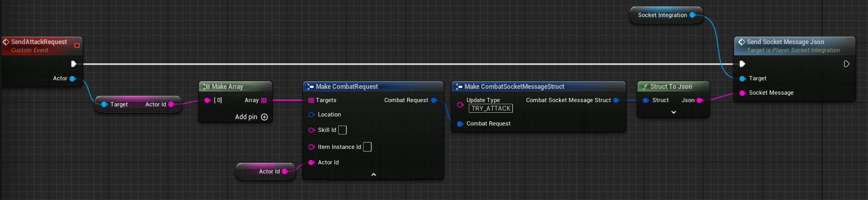
Task: Click the standalone Actor Id variable output pin
Action: (x=285, y=171)
